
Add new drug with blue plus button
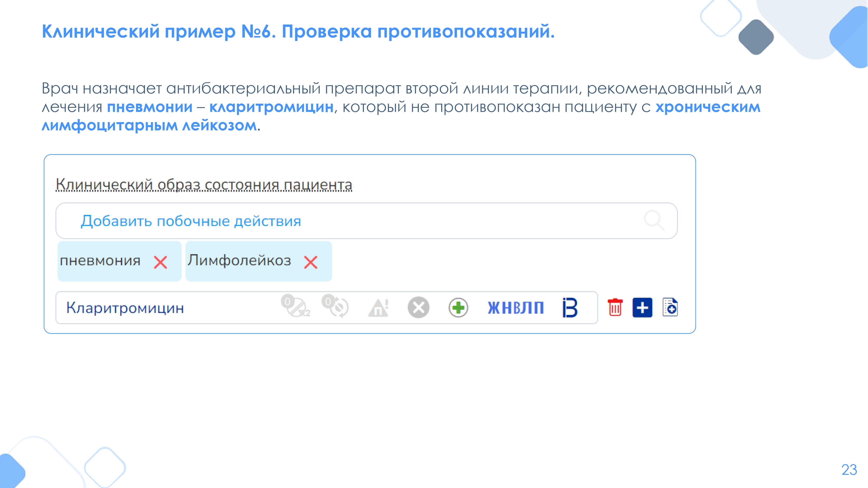click(642, 308)
